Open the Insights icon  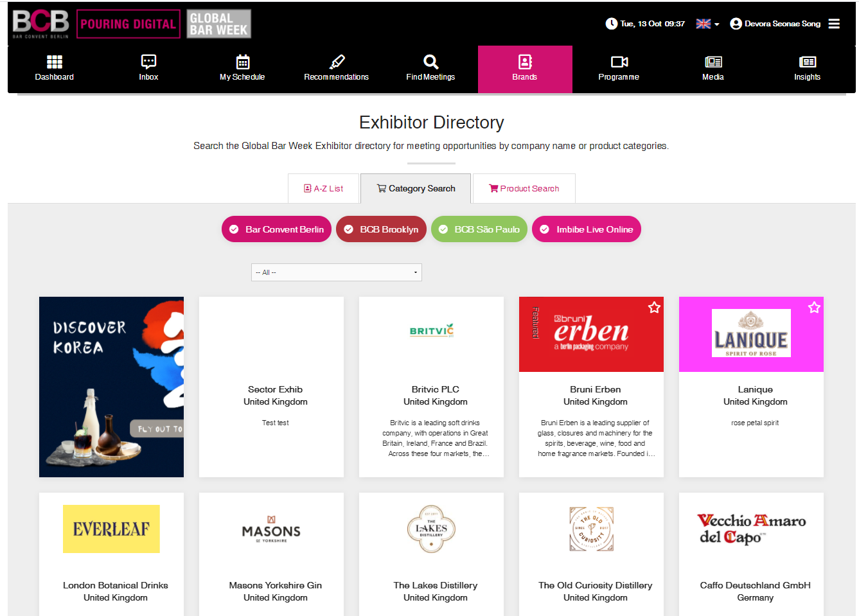pos(808,62)
